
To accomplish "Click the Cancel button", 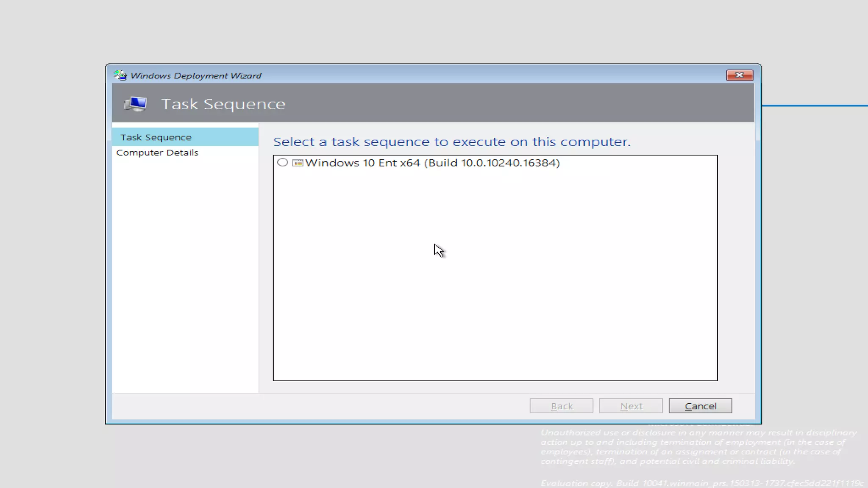I will [700, 406].
